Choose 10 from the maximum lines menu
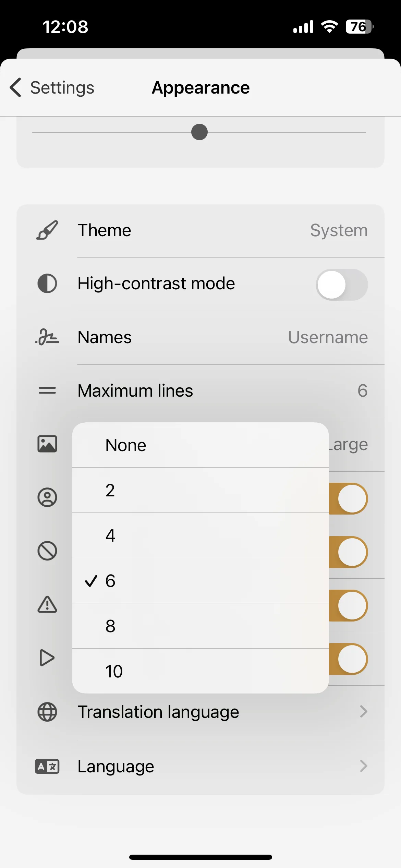401x868 pixels. coord(200,671)
